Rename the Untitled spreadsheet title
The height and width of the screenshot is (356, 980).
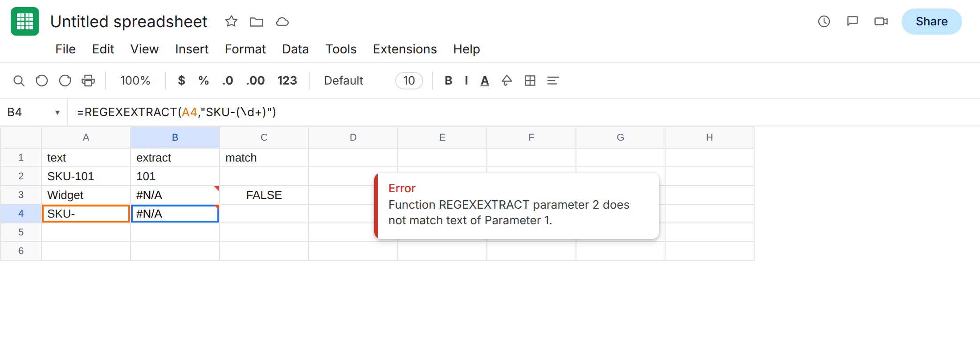(129, 21)
